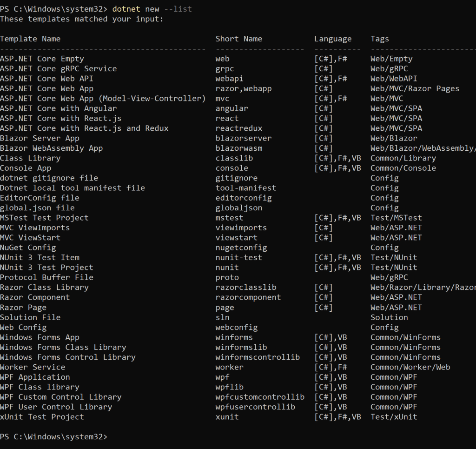
Task: Click the 'These templates matched your input:' line
Action: coord(82,19)
